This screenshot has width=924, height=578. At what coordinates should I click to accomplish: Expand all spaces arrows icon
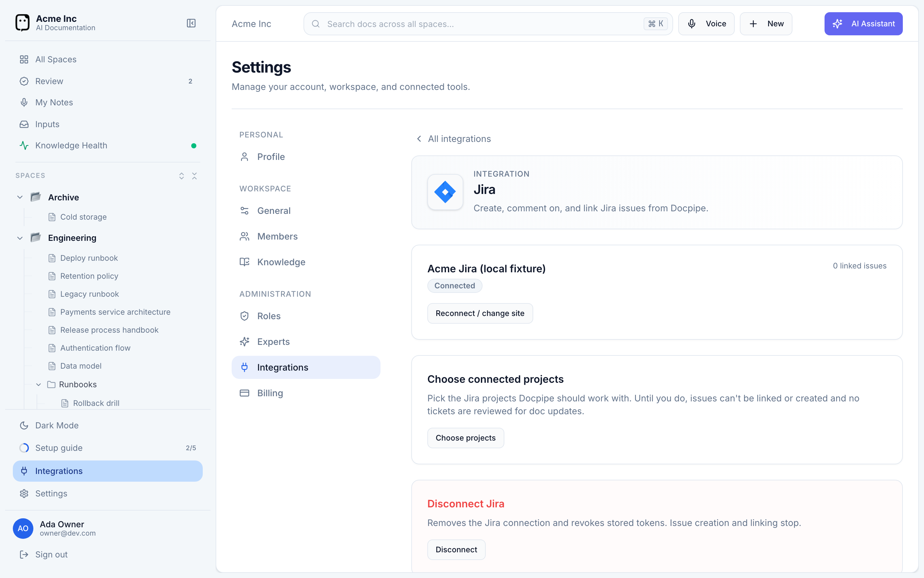tap(181, 175)
